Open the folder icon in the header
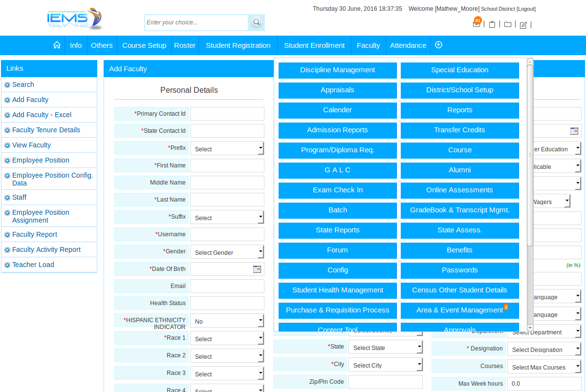Screen dimensions: 586x392 coord(507,24)
